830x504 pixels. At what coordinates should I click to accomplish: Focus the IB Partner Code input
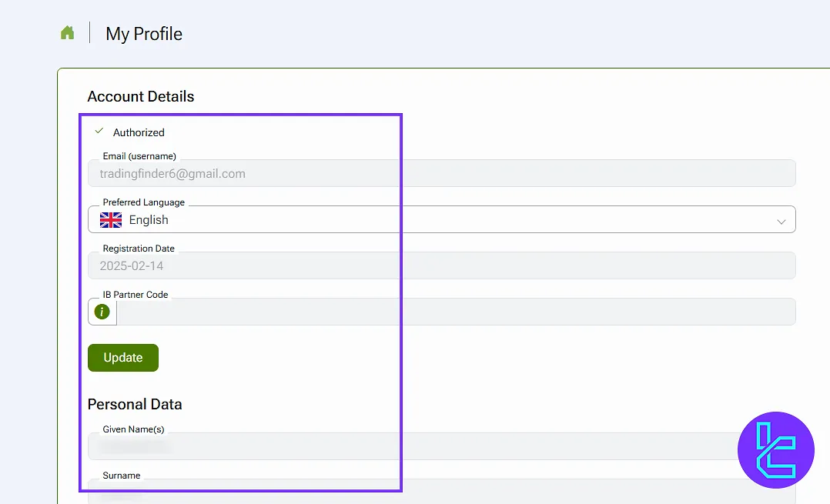click(x=454, y=312)
